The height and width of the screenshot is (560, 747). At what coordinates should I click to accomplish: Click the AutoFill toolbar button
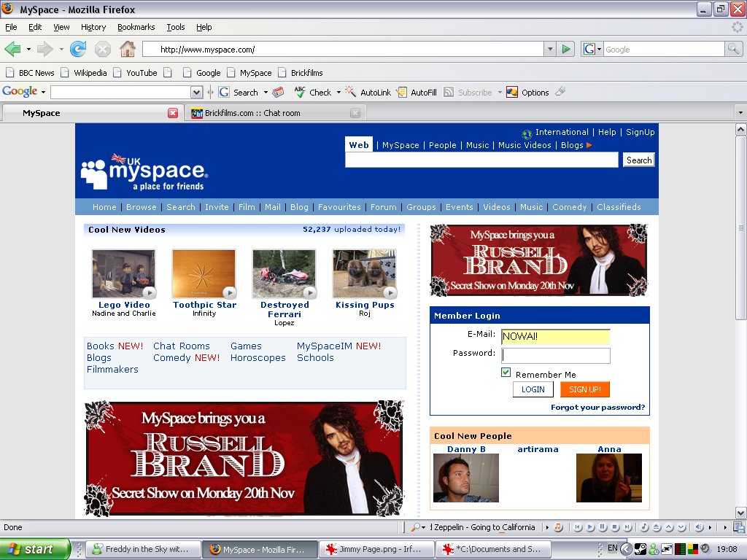417,93
